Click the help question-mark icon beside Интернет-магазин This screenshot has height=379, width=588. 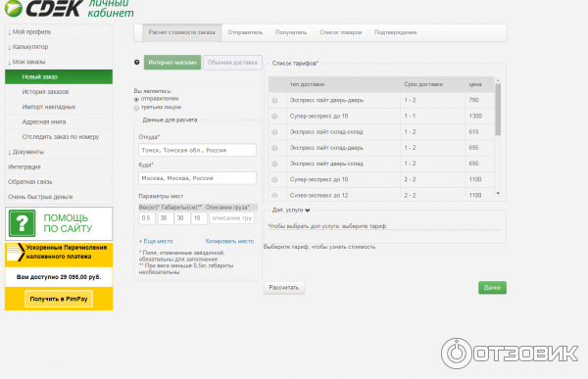tap(137, 63)
